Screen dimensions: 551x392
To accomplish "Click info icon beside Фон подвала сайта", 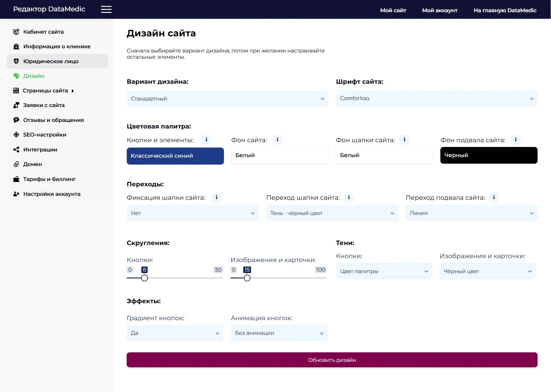I will [x=516, y=140].
